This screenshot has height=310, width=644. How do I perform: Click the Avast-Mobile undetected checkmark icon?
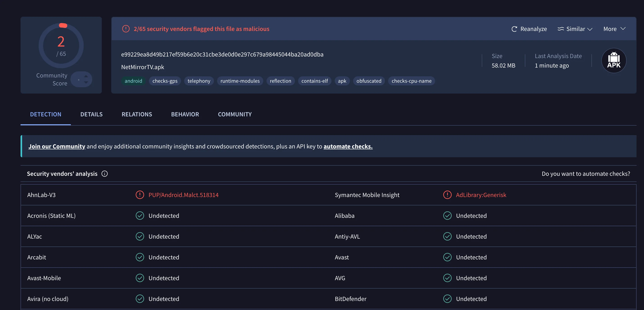(x=140, y=278)
